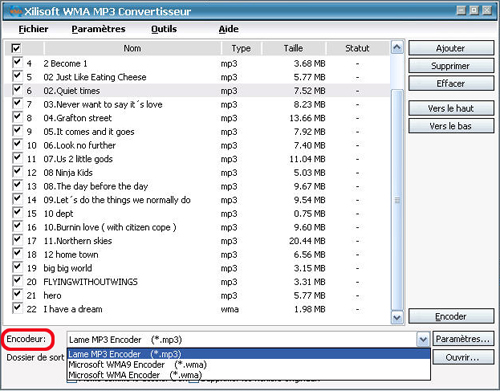Click the Effacer button
This screenshot has height=391, width=500.
coord(451,83)
